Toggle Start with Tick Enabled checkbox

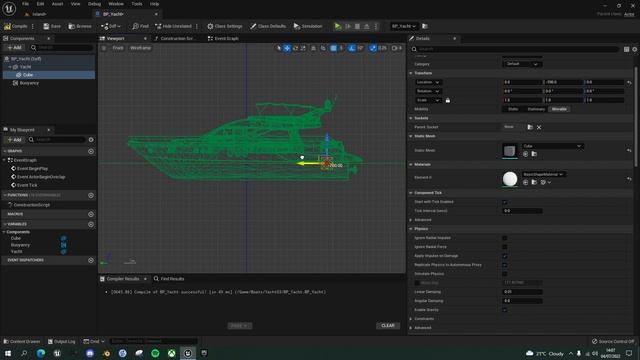click(x=505, y=202)
